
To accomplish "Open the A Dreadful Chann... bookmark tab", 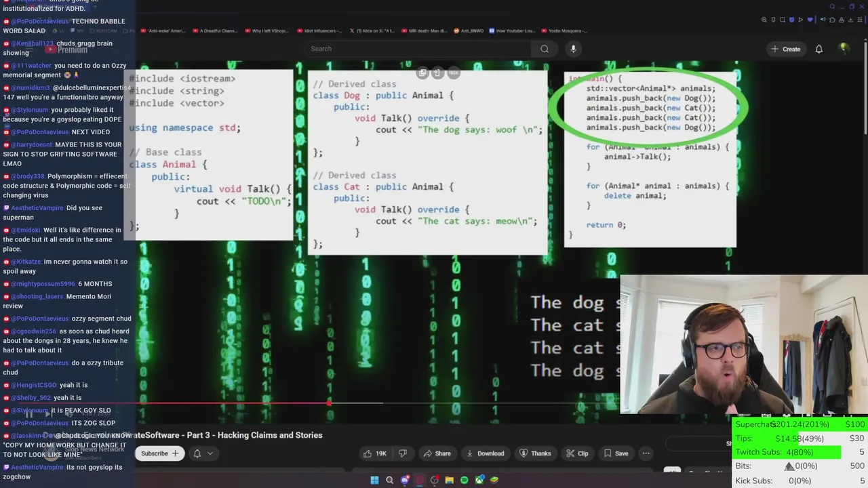I will (214, 30).
